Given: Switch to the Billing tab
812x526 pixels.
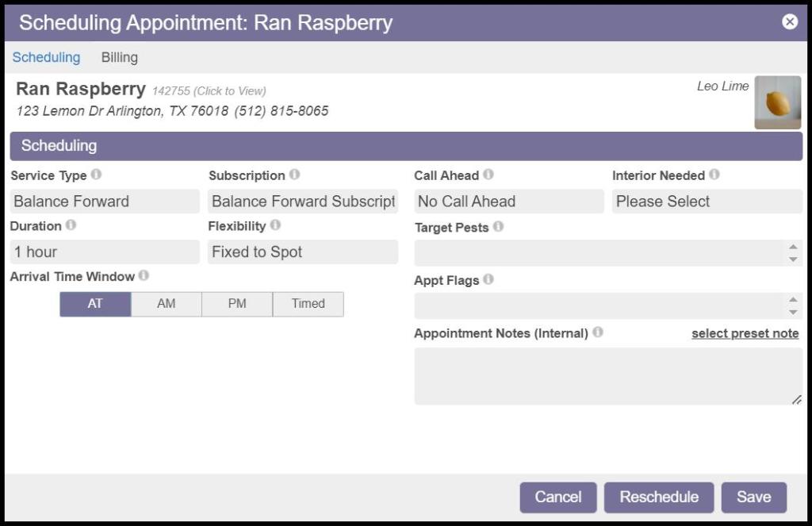Looking at the screenshot, I should coord(120,57).
